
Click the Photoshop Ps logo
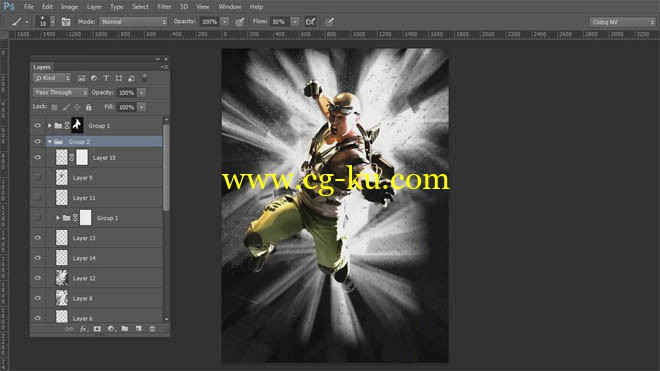coord(9,6)
